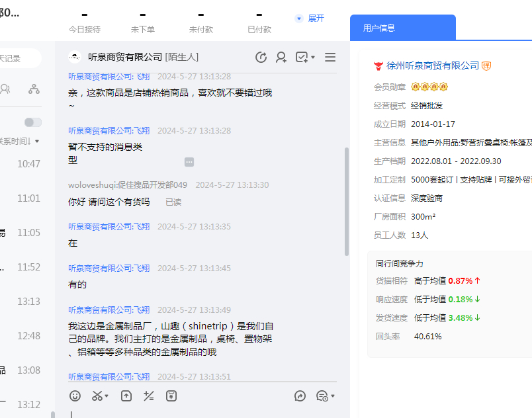
Task: Click the yuan payment icon
Action: [x=171, y=396]
